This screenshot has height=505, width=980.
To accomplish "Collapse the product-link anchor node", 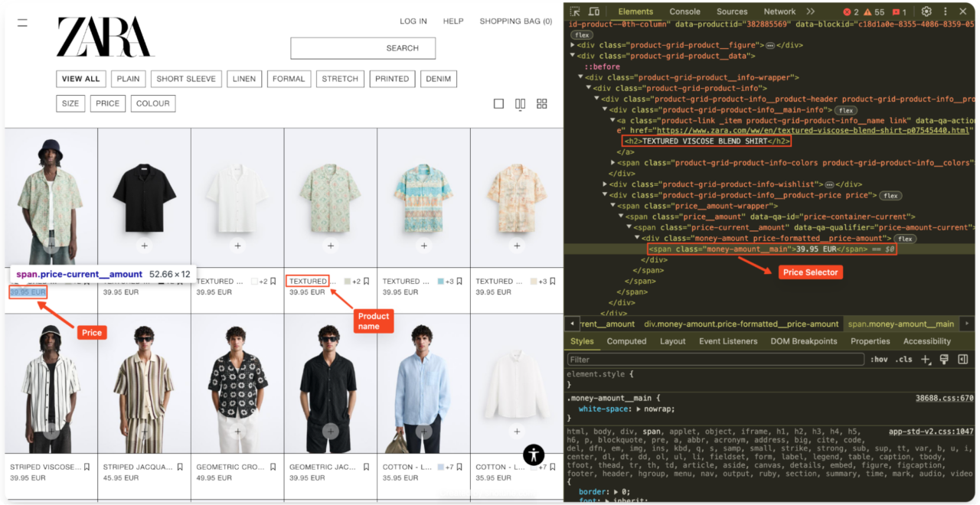I will [613, 120].
